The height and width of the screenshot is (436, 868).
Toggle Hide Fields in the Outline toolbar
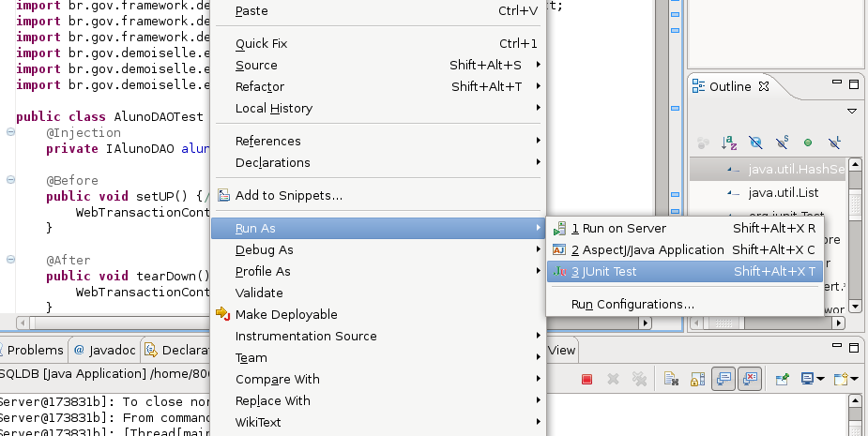click(x=755, y=143)
